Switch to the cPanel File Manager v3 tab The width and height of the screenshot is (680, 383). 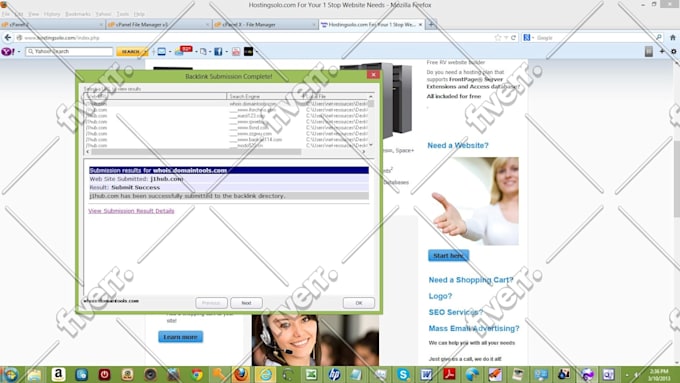pos(159,25)
